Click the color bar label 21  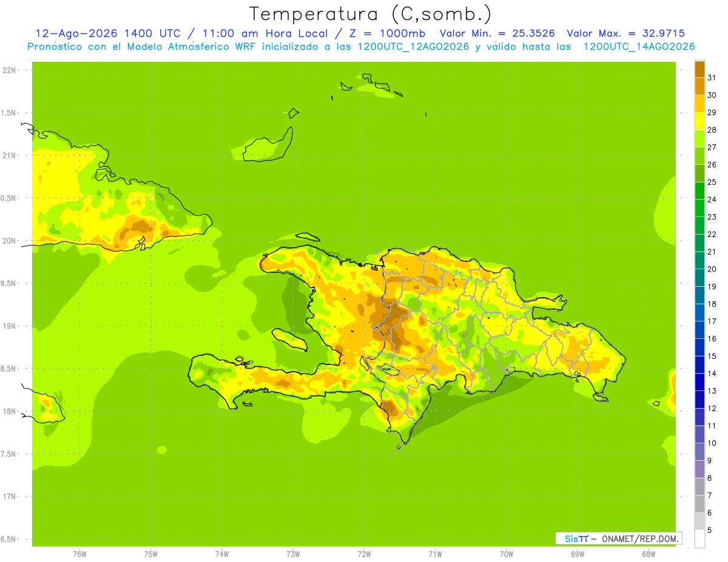coord(712,252)
